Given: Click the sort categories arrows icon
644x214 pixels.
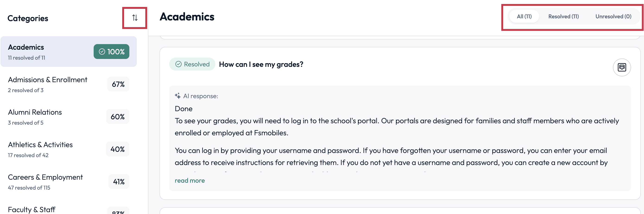Looking at the screenshot, I should pos(135,18).
